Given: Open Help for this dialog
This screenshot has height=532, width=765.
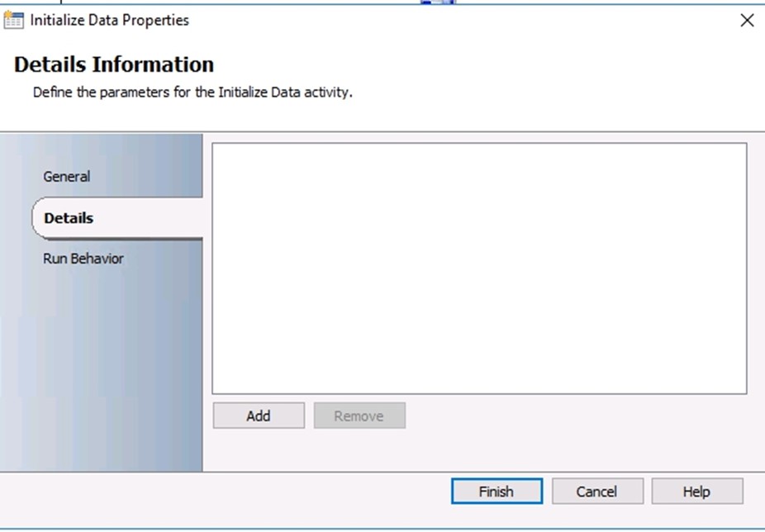Looking at the screenshot, I should pyautogui.click(x=697, y=491).
